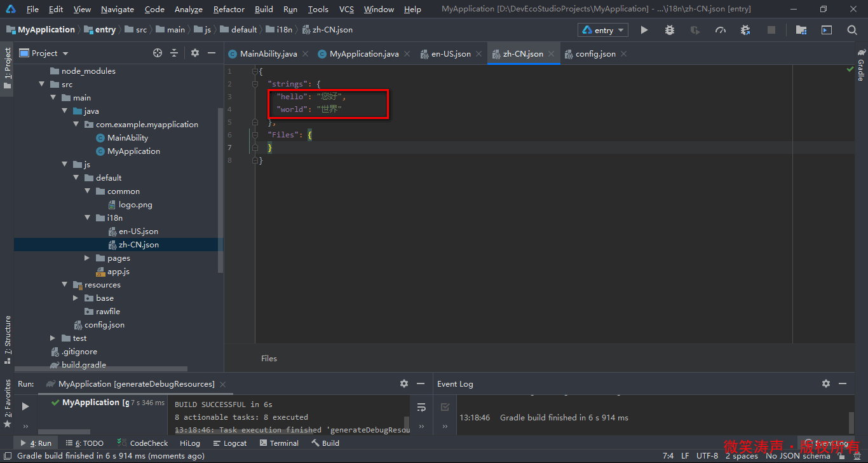Run the entry module with the play icon
868x463 pixels.
point(644,30)
